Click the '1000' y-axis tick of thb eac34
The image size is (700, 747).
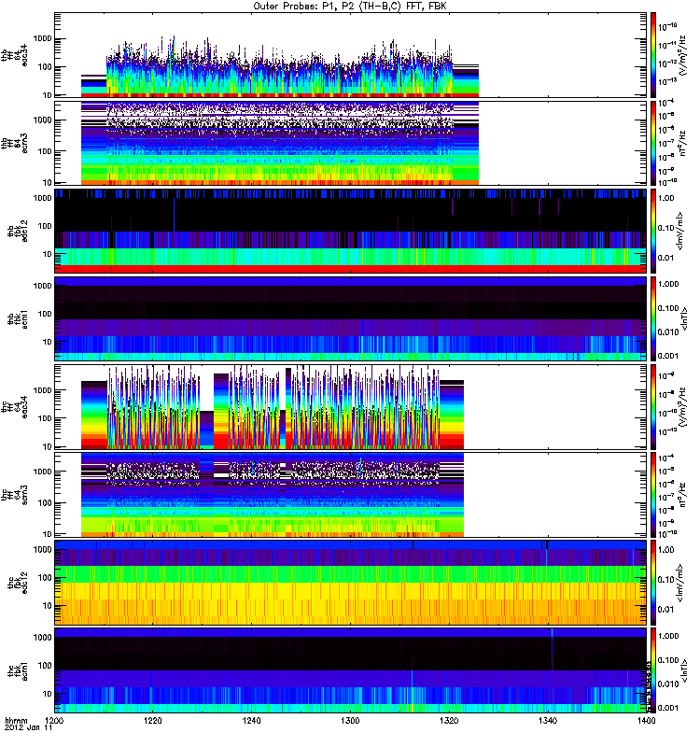tap(42, 39)
